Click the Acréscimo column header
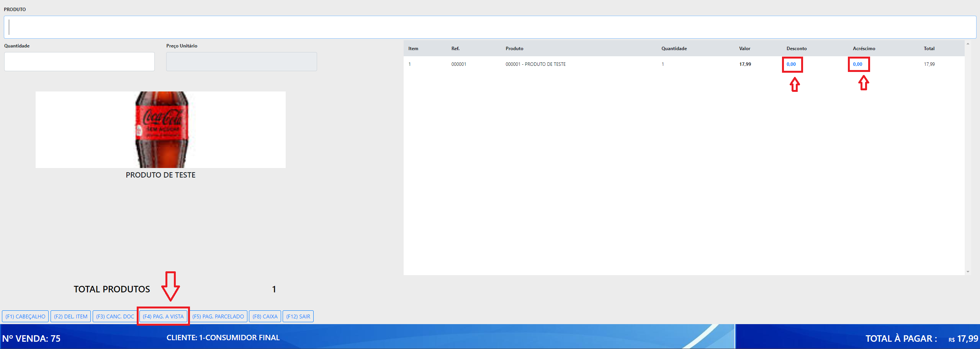This screenshot has width=980, height=349. click(864, 49)
